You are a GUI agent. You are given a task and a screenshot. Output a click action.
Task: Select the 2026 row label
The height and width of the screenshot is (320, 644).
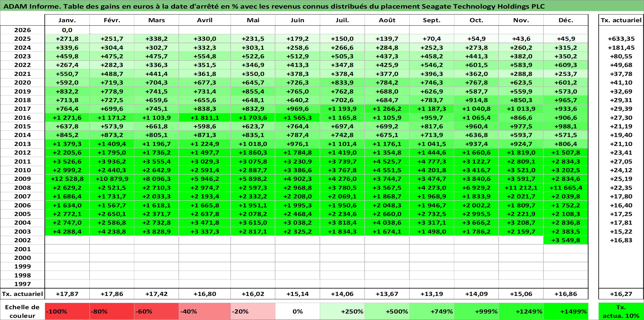click(x=23, y=30)
